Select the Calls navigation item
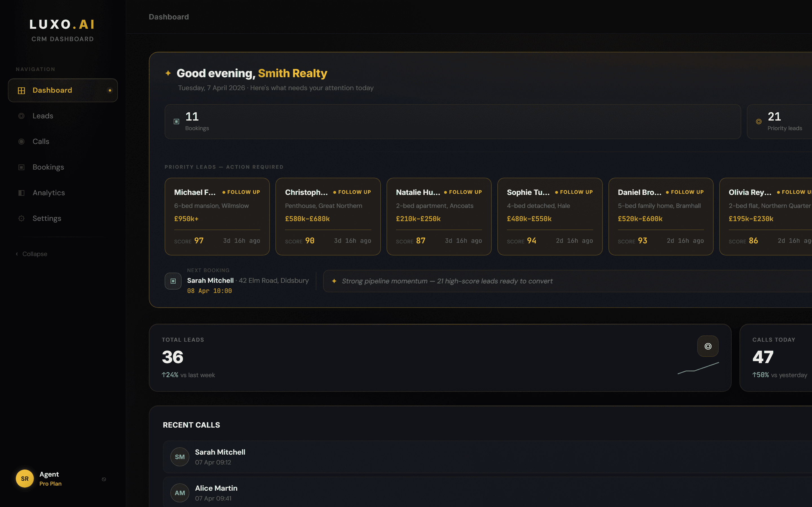This screenshot has height=507, width=812. click(63, 141)
